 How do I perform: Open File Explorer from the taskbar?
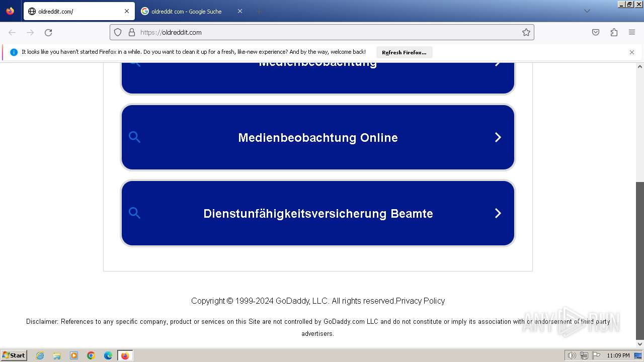click(57, 355)
